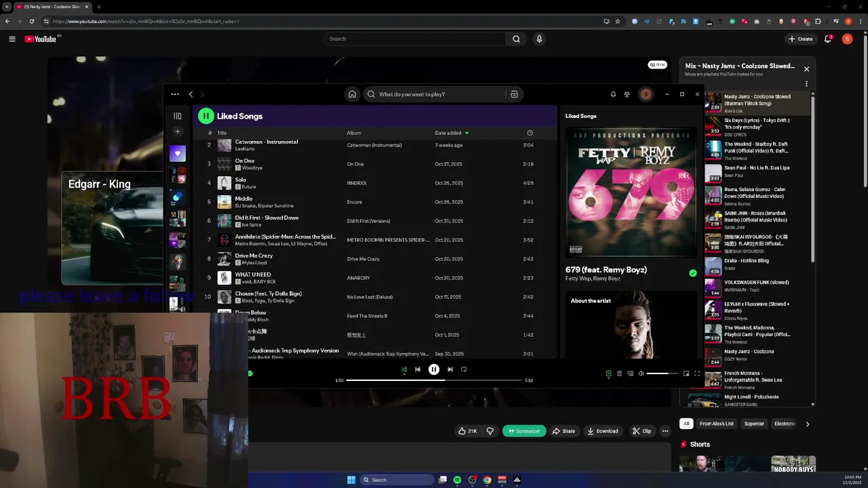Like the YouTube video (21K)
868x488 pixels.
click(x=468, y=431)
